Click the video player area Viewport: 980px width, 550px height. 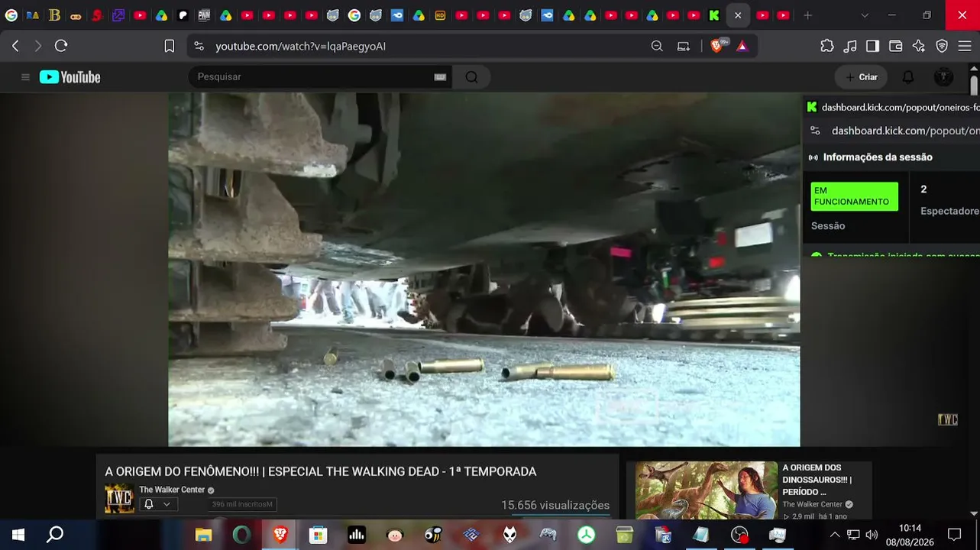[x=484, y=270]
